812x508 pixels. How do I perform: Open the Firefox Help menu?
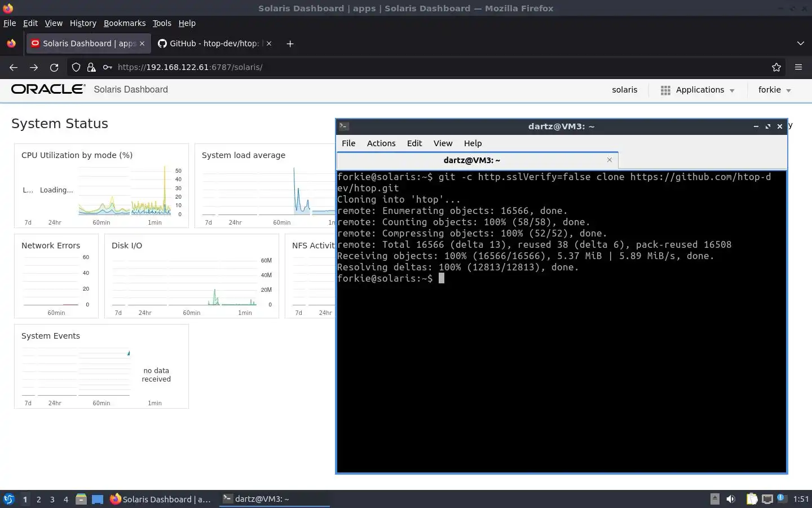[187, 23]
